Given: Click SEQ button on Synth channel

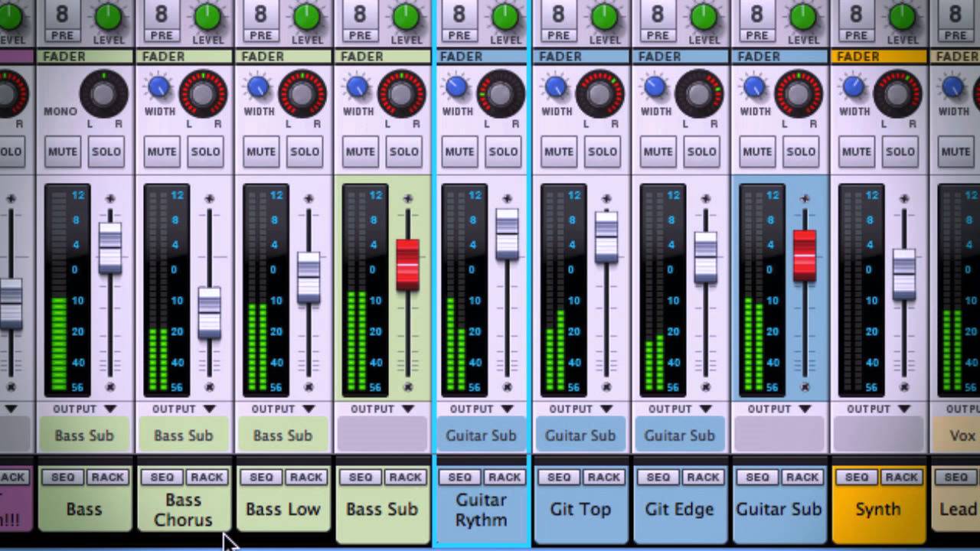Looking at the screenshot, I should pos(857,478).
